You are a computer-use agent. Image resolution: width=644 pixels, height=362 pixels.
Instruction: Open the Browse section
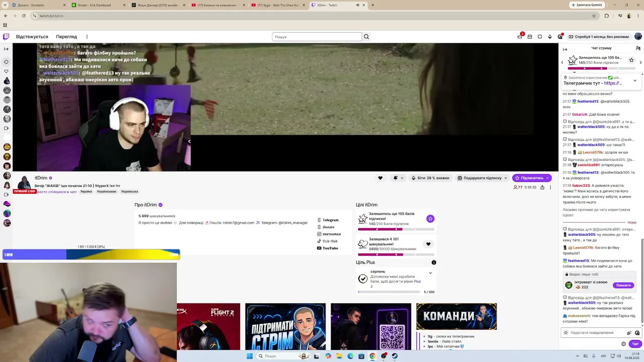pos(66,37)
